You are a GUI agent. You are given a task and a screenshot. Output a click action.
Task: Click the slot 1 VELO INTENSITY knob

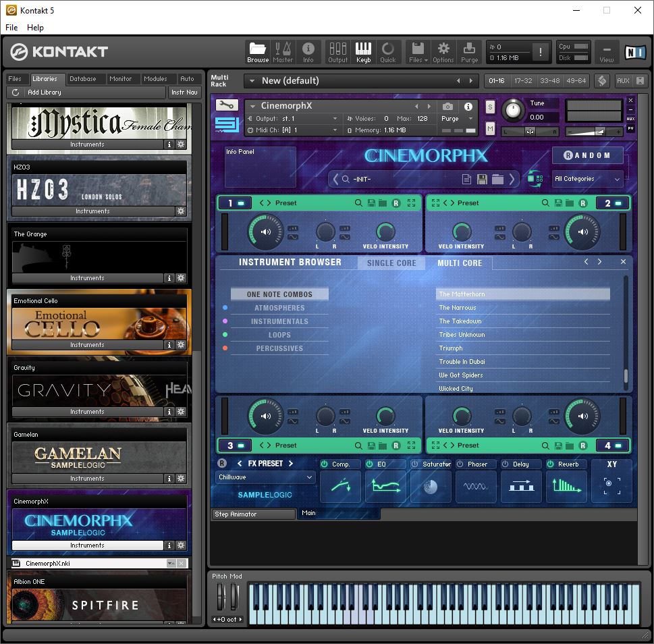(385, 232)
